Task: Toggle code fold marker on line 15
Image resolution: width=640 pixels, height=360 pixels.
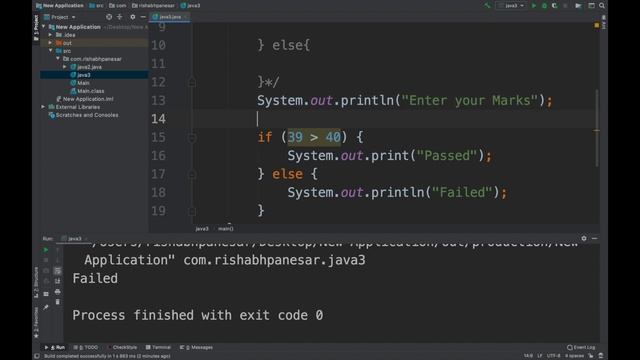Action: pos(192,138)
